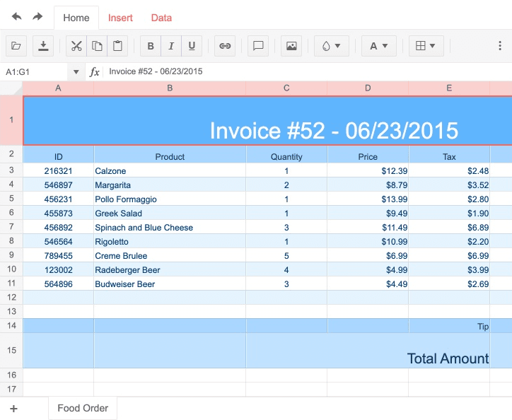Click the Tax header cell
This screenshot has width=512, height=420.
(x=449, y=154)
